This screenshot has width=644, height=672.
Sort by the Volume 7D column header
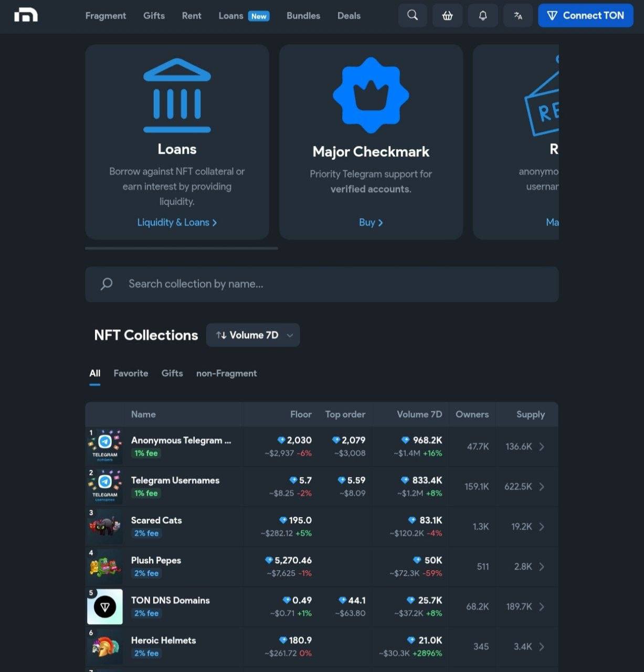[x=419, y=414]
